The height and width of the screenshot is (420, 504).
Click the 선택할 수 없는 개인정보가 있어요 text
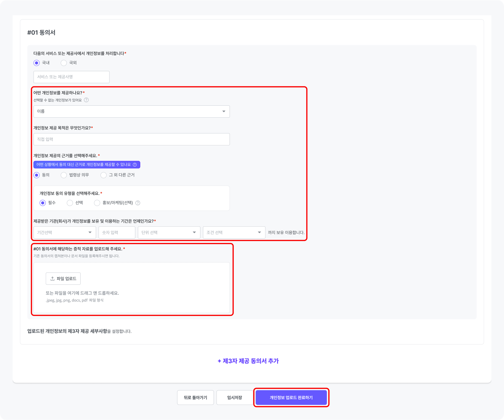[58, 100]
